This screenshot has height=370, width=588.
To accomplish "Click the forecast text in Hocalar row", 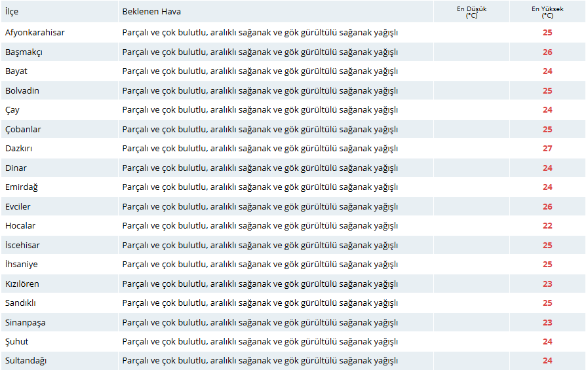I will 260,226.
